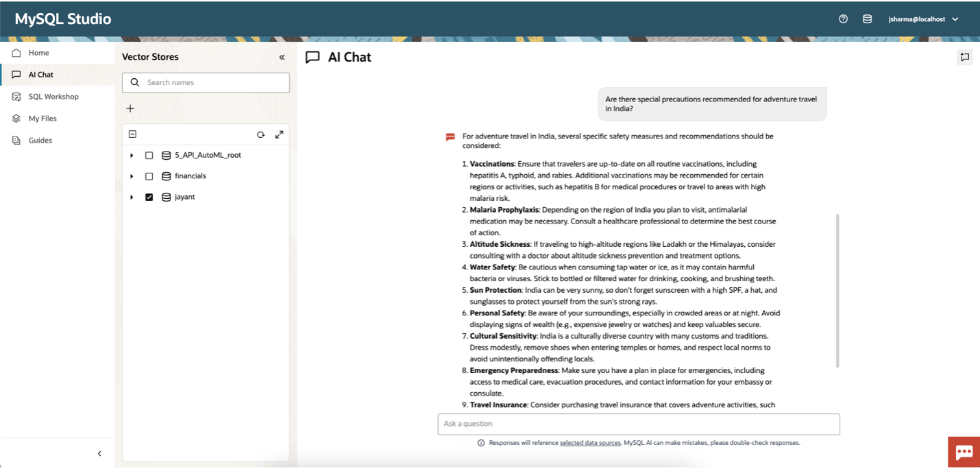
Task: Open the help question mark icon
Action: [x=843, y=19]
